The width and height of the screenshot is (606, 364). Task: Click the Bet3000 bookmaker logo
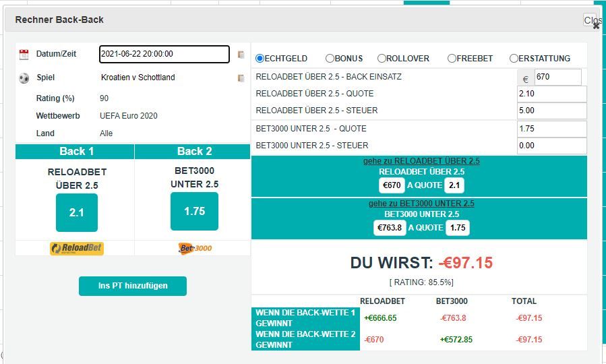coord(195,248)
